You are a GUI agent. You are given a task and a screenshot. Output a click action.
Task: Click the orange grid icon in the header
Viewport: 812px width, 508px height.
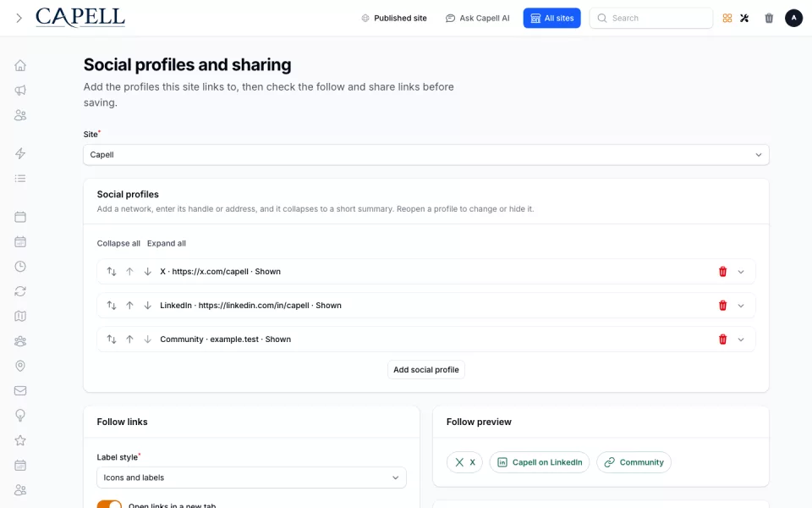click(x=727, y=18)
